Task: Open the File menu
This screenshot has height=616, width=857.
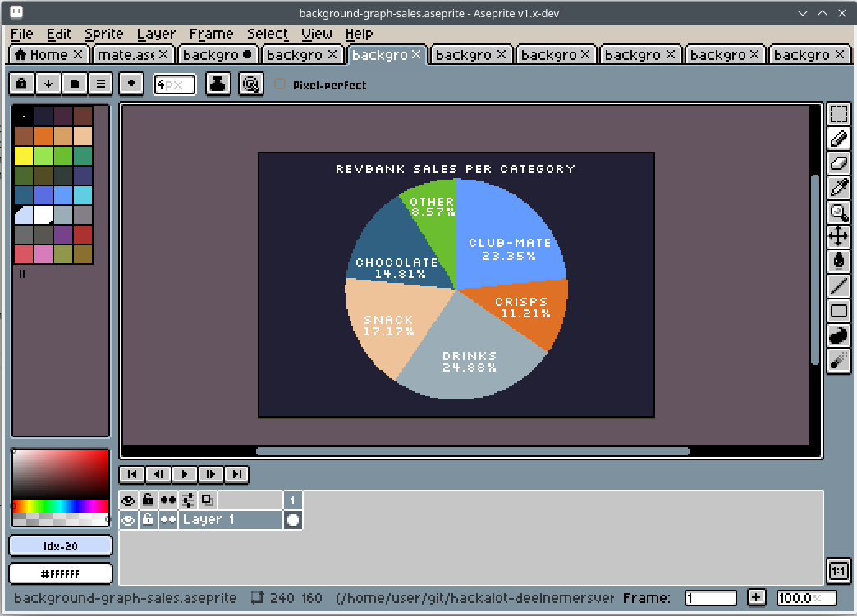Action: [22, 34]
